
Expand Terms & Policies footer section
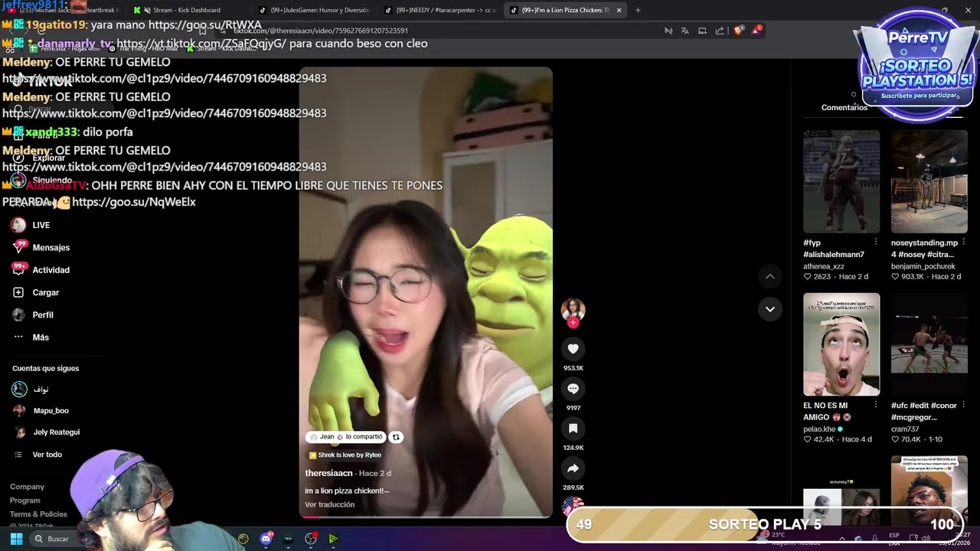pyautogui.click(x=38, y=514)
